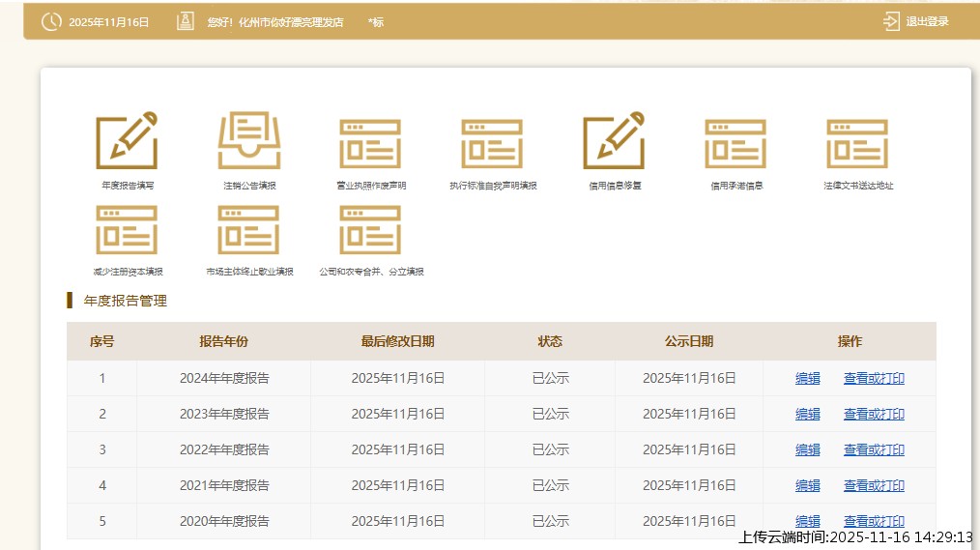Edit the 2024年度报告 row

[807, 379]
